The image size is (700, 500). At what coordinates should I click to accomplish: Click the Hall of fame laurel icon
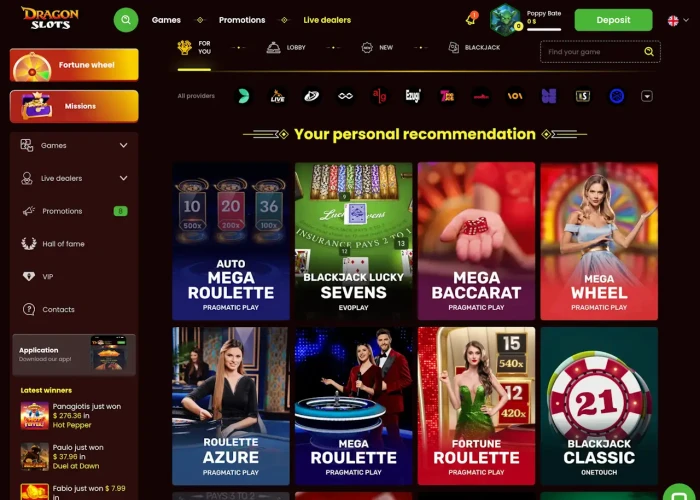coord(29,244)
